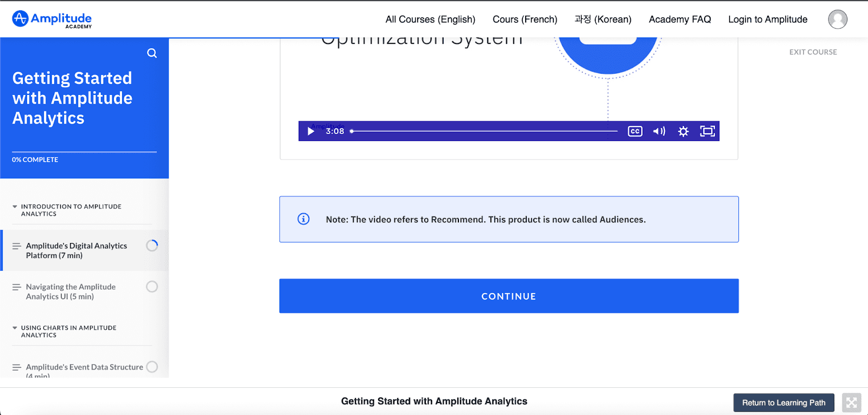Click Login to Amplitude link

768,20
